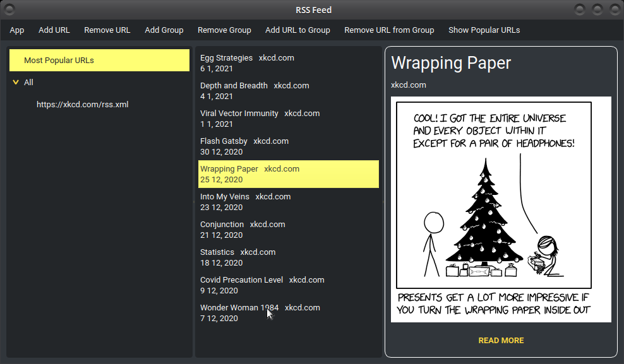Open the Wonder Woman 1984 article

(289, 313)
